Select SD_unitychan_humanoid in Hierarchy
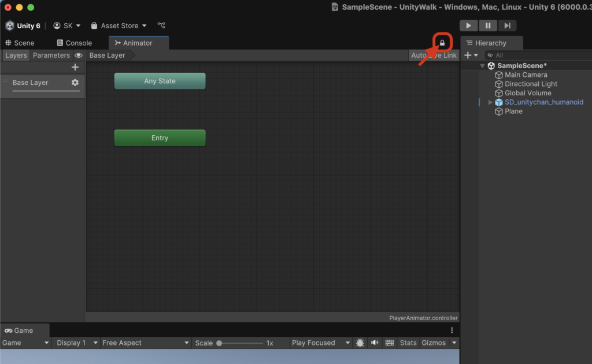592x364 pixels. tap(543, 102)
